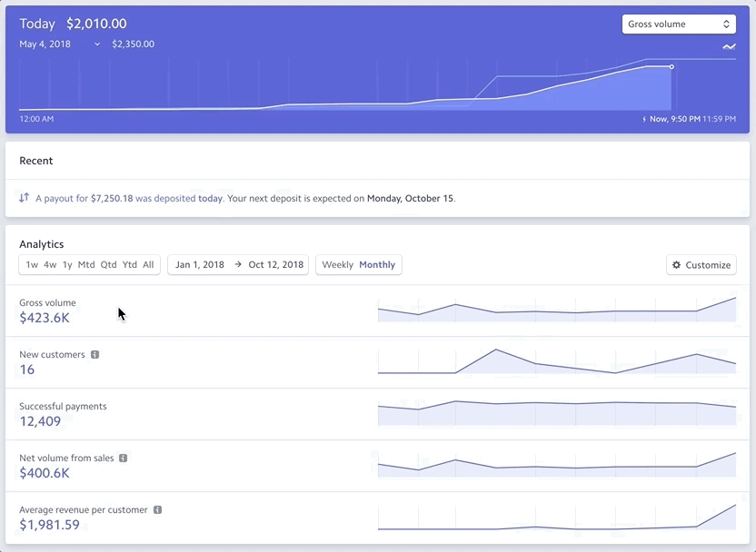This screenshot has width=756, height=552.
Task: Click the gear icon in the Customize button
Action: tap(676, 265)
